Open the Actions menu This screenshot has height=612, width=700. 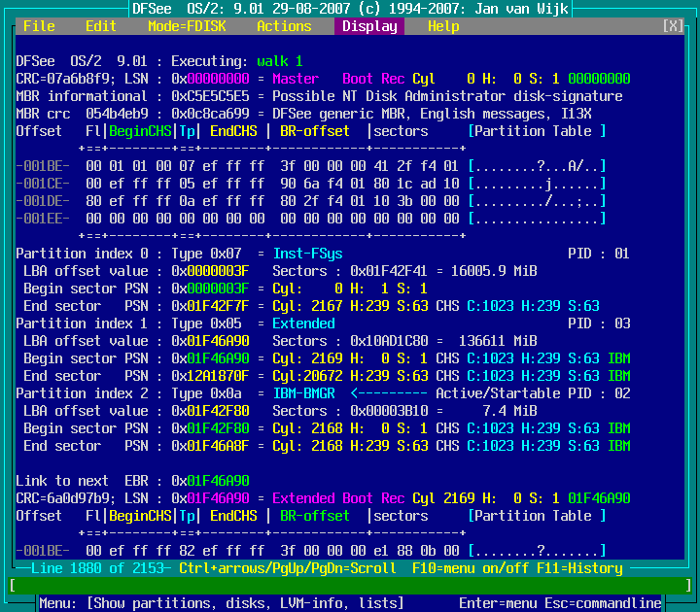284,26
